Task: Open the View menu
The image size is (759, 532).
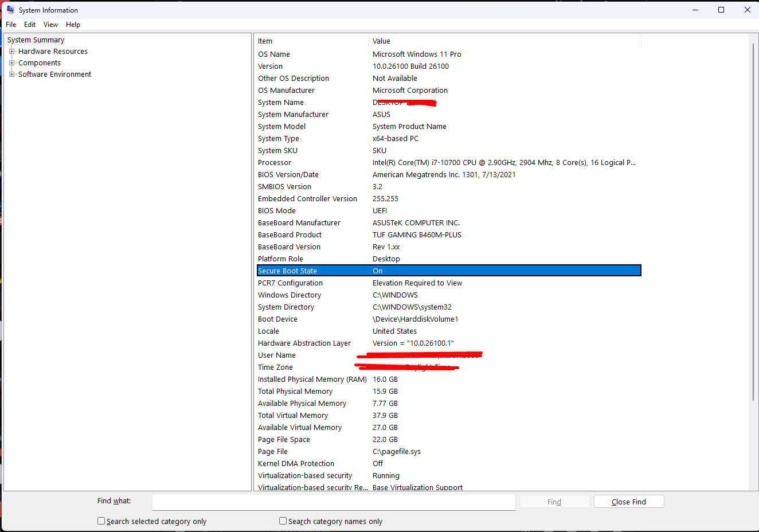Action: pyautogui.click(x=50, y=25)
